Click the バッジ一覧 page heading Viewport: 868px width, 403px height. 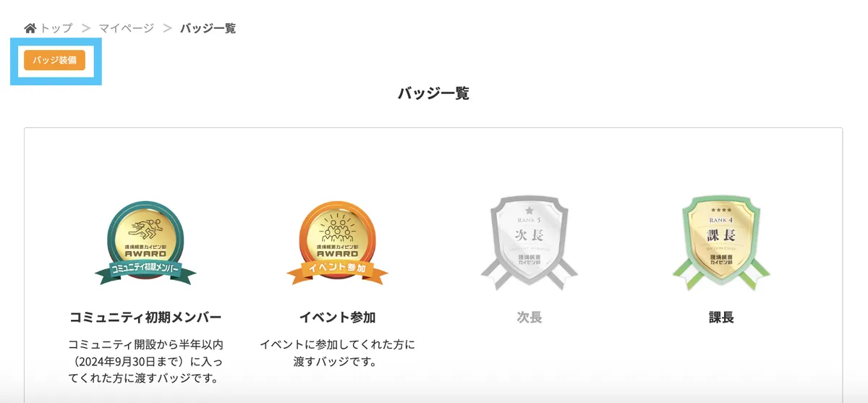point(433,93)
